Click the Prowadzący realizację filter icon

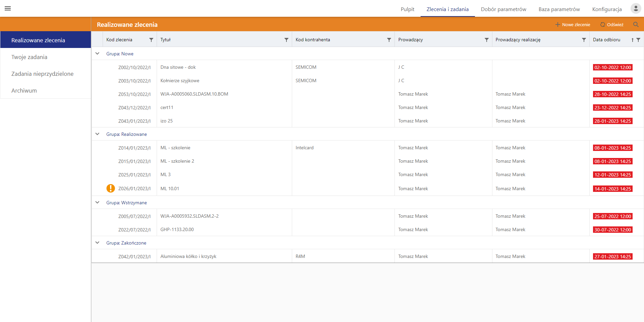click(584, 40)
